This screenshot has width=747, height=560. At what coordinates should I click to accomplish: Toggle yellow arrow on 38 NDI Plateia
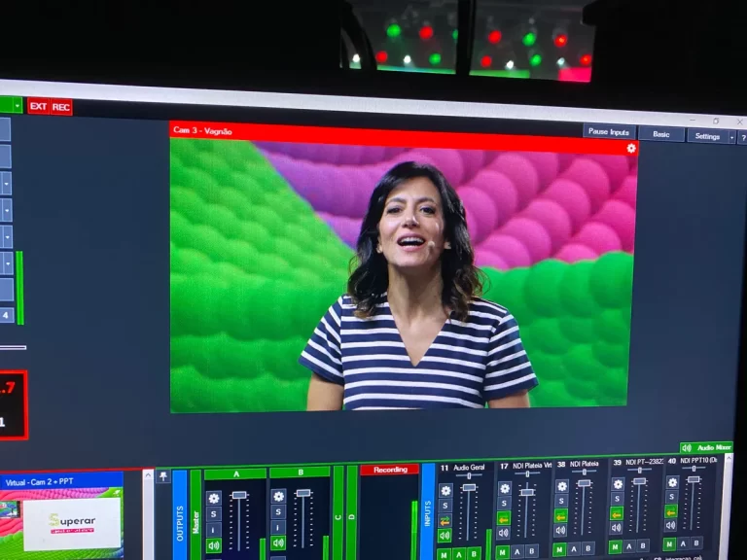(561, 515)
